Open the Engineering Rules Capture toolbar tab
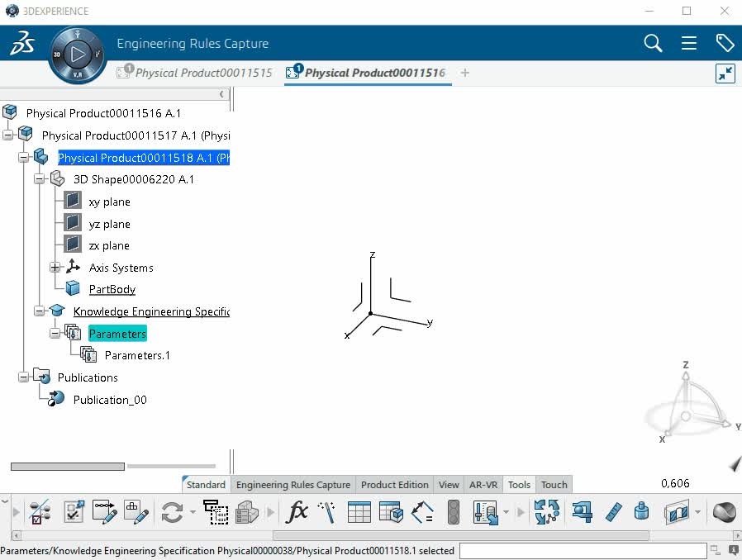Image resolution: width=742 pixels, height=560 pixels. point(293,485)
